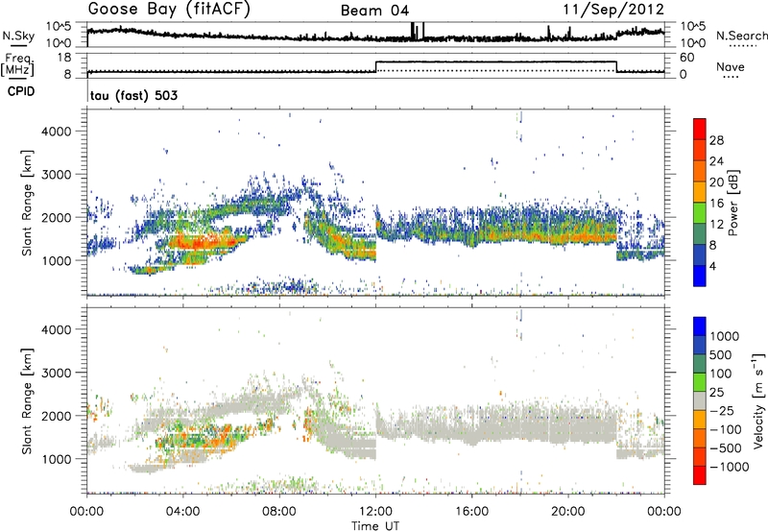Click the solid line sample under N.Sky
The image size is (768, 532).
[18, 46]
